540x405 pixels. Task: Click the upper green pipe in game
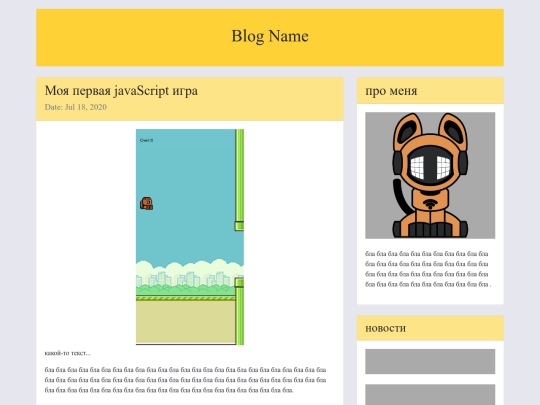coord(239,180)
